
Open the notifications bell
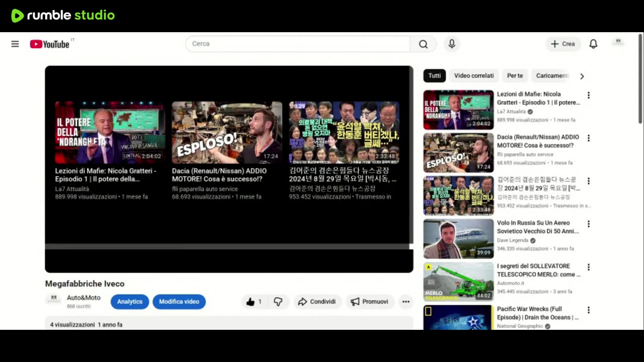pos(593,44)
